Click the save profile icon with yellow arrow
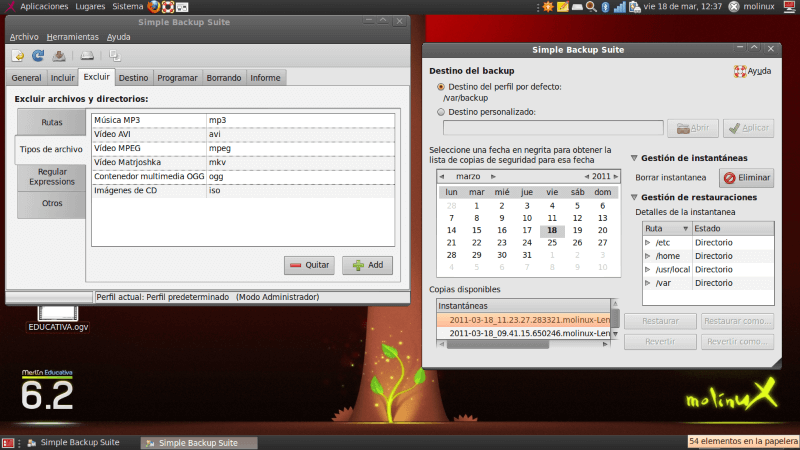800x450 pixels. pos(18,56)
